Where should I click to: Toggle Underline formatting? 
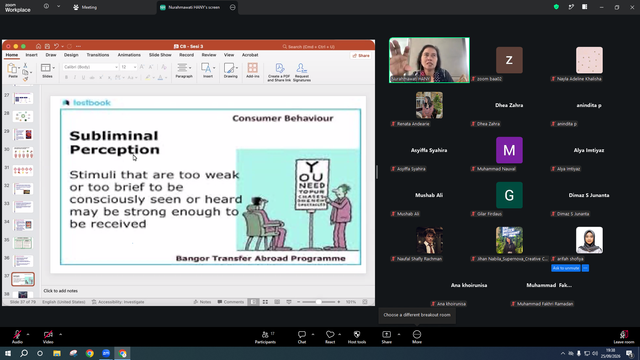[x=84, y=78]
